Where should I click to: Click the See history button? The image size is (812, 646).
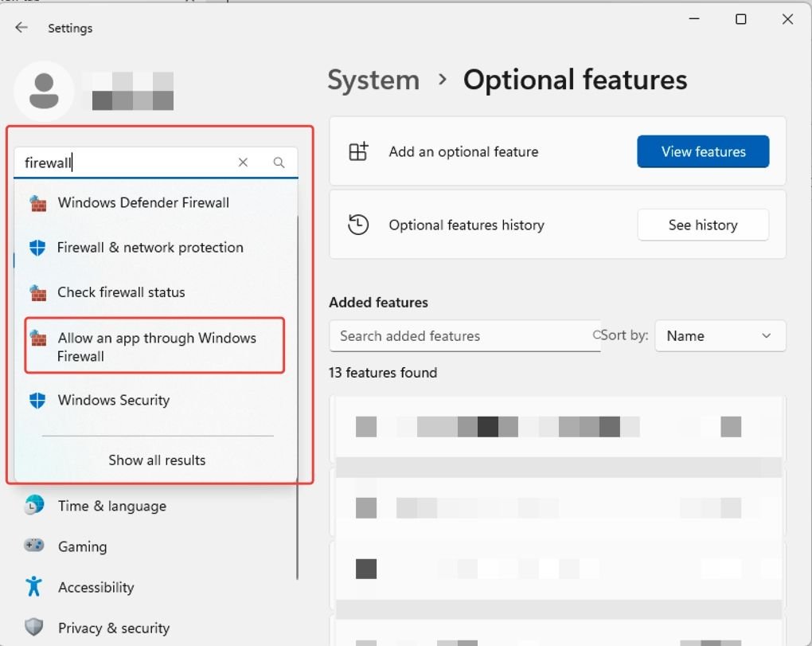[703, 225]
